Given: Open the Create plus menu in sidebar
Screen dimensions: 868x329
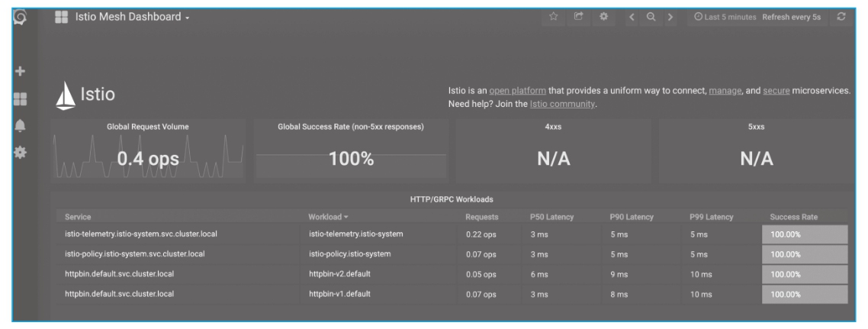Looking at the screenshot, I should coord(21,70).
